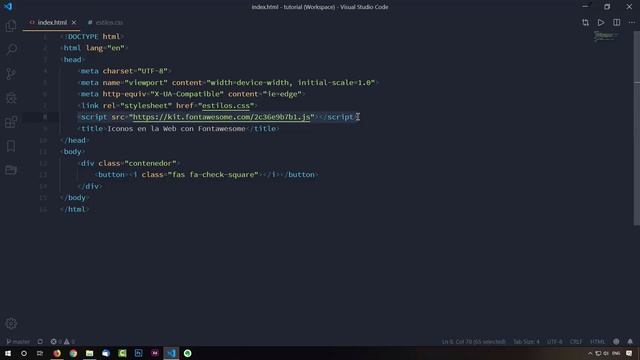640x360 pixels.
Task: Click the title text 'Iconos en la Web con Fontawesome'
Action: click(176, 129)
